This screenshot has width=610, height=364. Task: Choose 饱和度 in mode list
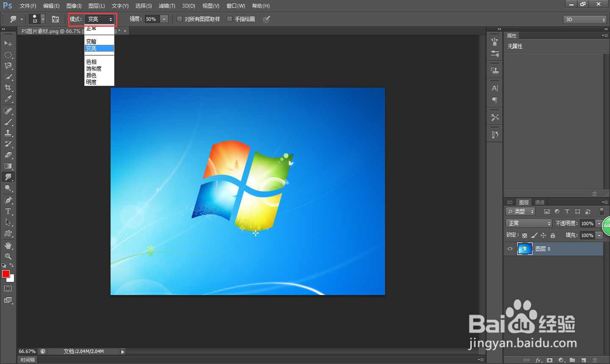[99, 69]
